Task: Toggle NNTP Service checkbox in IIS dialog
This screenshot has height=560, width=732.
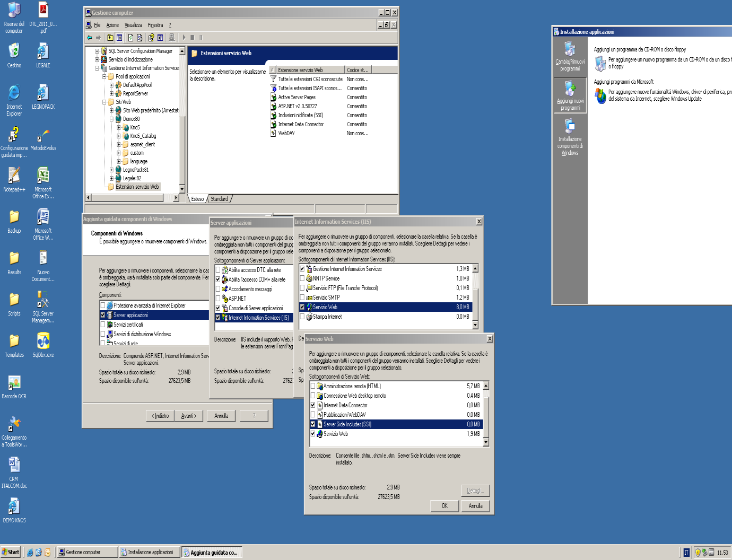Action: point(302,278)
